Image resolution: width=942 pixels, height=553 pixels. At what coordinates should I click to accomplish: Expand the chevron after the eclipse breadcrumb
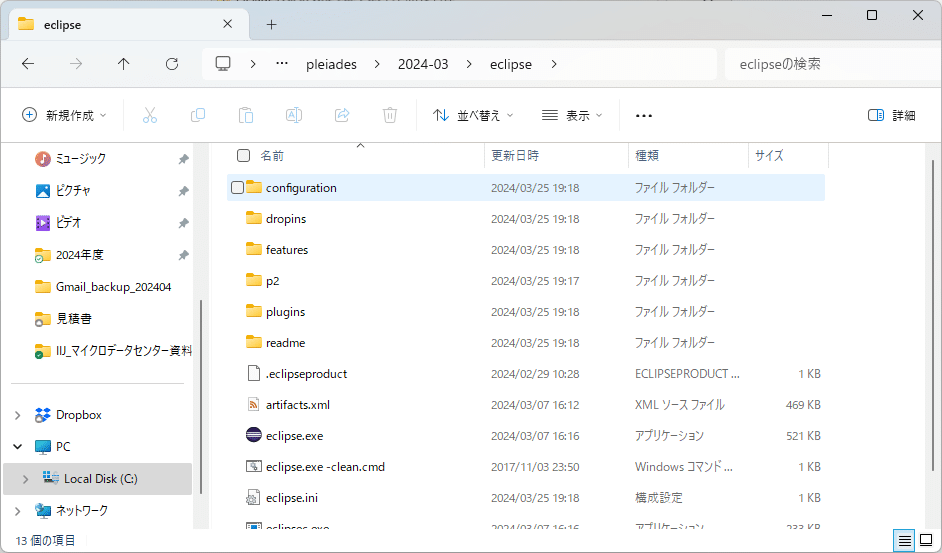click(554, 64)
